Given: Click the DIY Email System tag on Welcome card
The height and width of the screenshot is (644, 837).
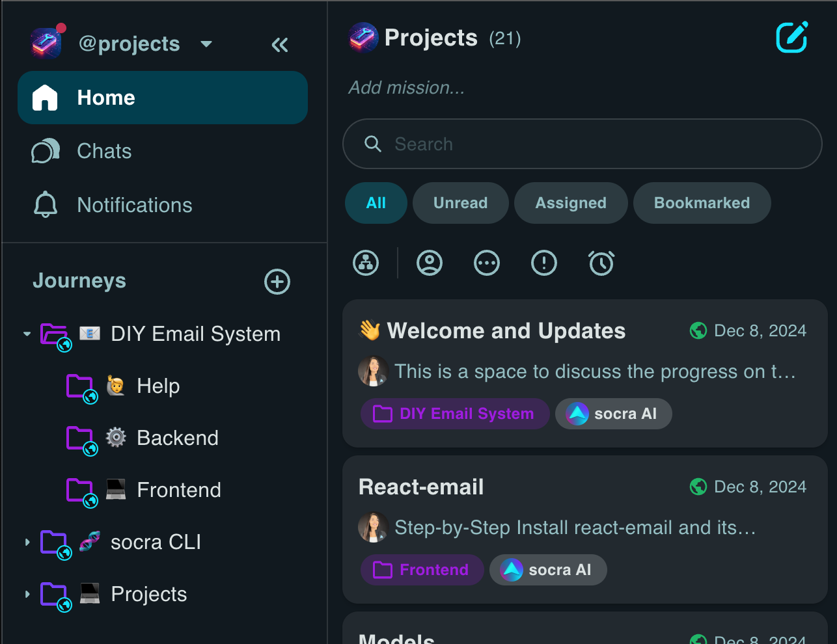Looking at the screenshot, I should pos(455,414).
